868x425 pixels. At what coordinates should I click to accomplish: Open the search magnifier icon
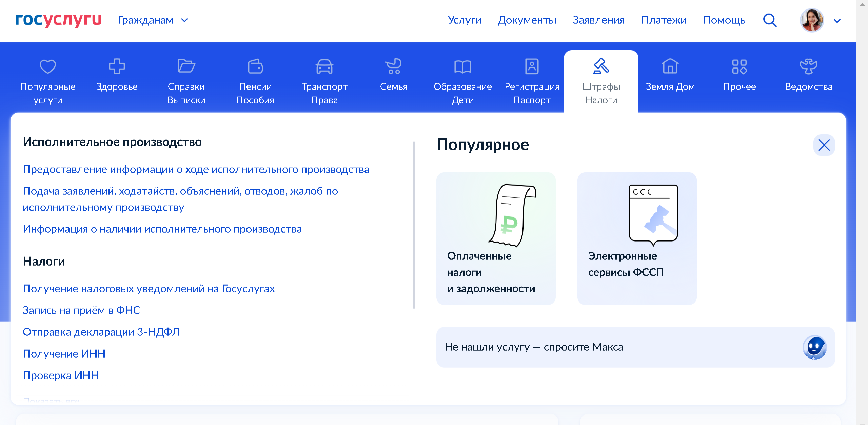coord(769,20)
